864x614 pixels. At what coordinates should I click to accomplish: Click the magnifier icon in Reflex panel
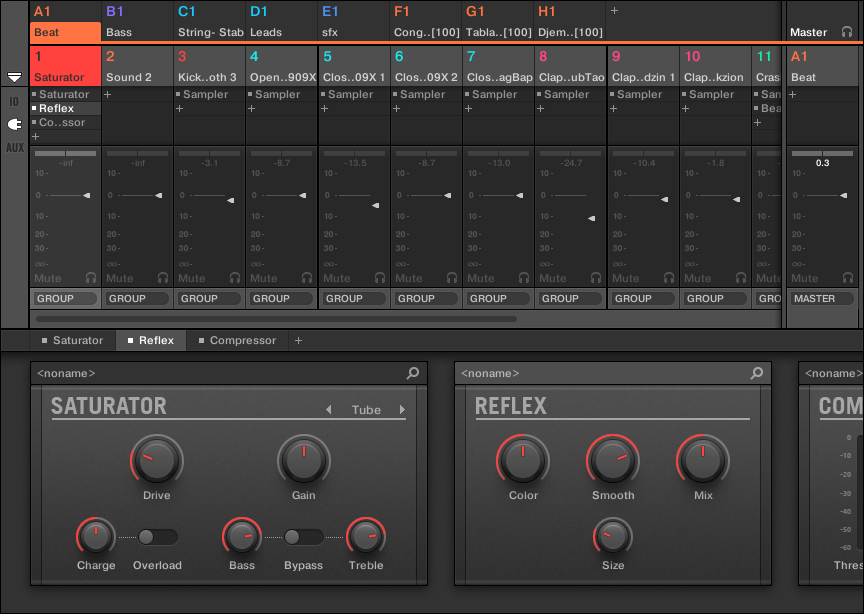757,373
